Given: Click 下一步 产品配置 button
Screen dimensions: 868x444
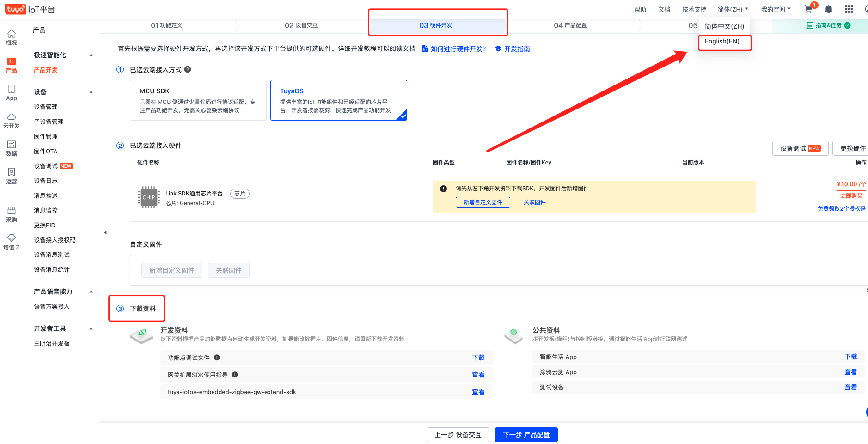Looking at the screenshot, I should 526,435.
